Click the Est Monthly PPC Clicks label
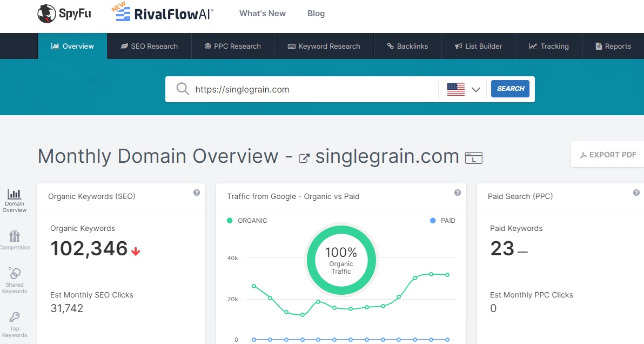This screenshot has height=344, width=644. [x=531, y=295]
